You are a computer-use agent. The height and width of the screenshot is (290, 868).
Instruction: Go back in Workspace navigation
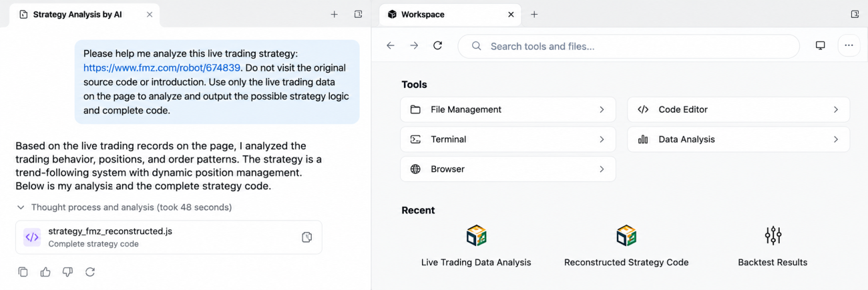(x=391, y=45)
